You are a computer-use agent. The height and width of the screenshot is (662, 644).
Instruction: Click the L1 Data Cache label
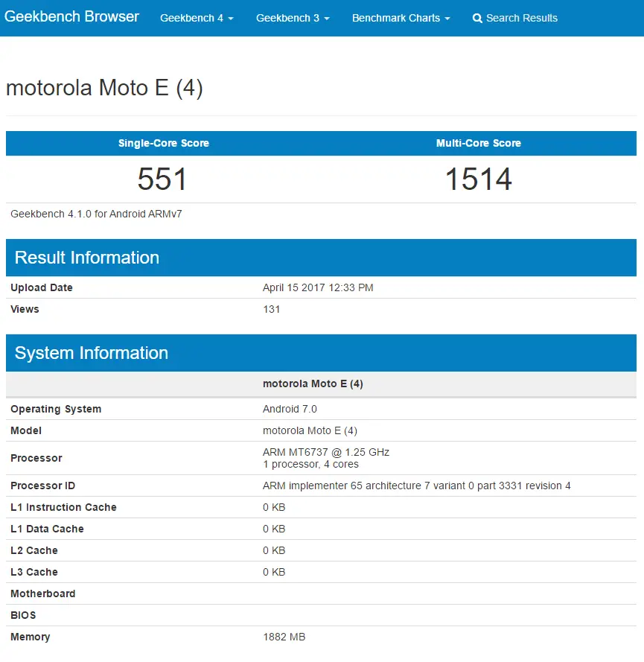pyautogui.click(x=47, y=529)
